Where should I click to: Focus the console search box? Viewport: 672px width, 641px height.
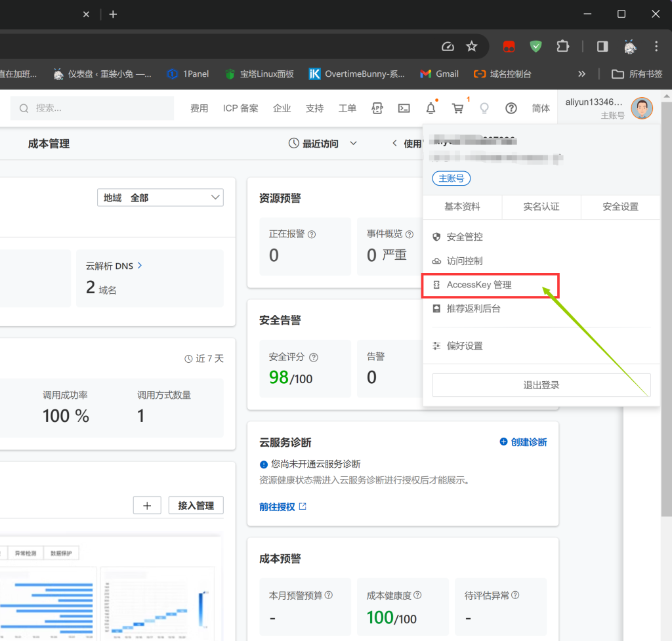pyautogui.click(x=92, y=108)
